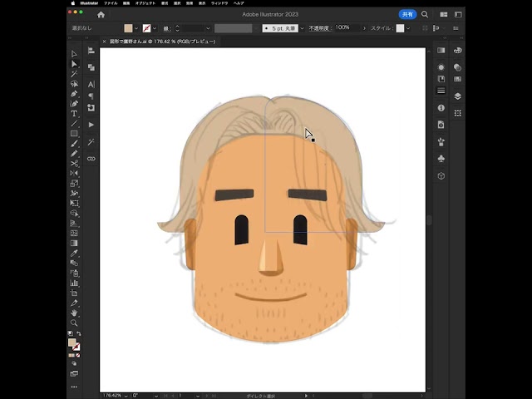Open the Actions panel play icon

point(91,125)
